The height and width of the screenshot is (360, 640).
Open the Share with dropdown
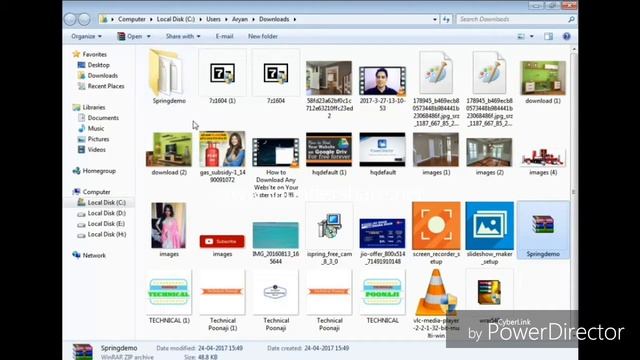[x=183, y=36]
